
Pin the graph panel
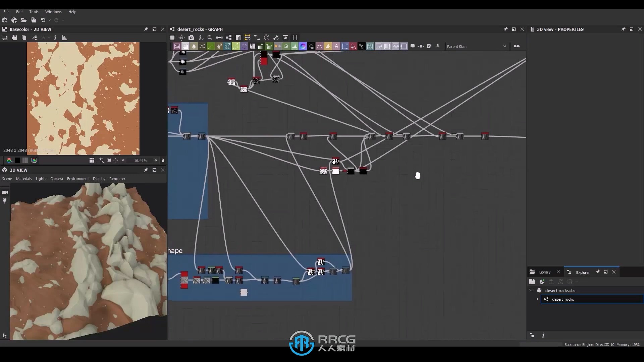(x=505, y=29)
